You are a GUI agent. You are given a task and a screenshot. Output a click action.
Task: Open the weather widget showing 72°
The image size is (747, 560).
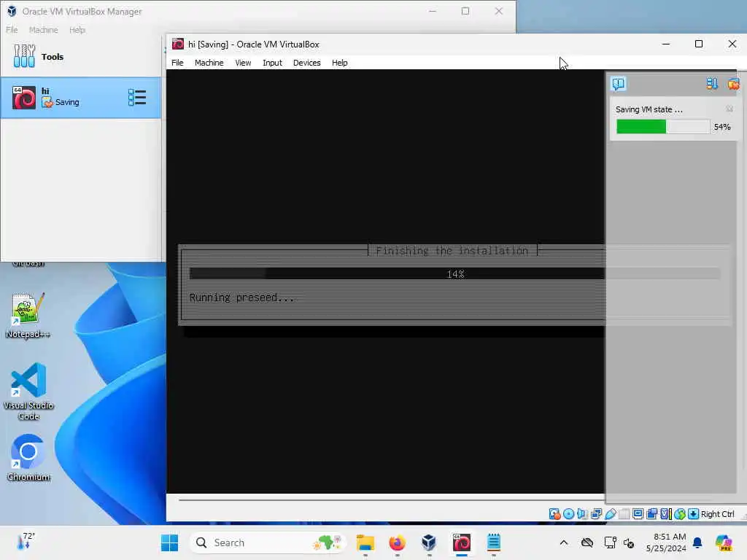[x=26, y=541]
